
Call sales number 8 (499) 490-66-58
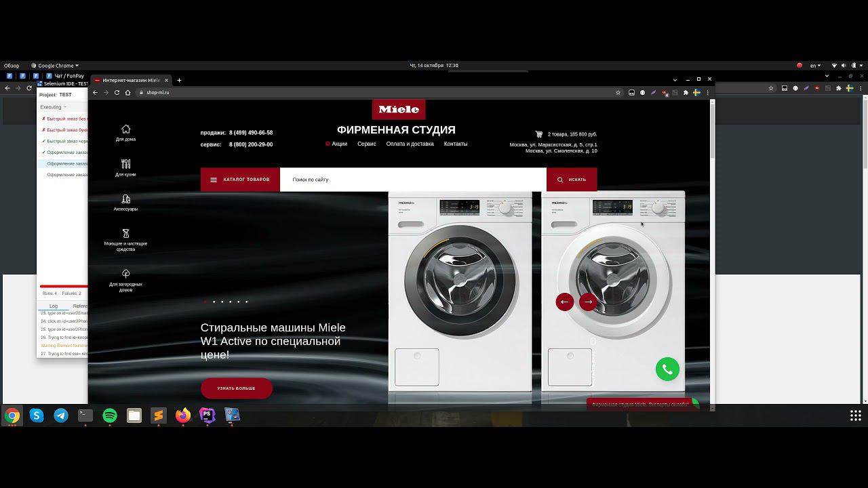(251, 133)
